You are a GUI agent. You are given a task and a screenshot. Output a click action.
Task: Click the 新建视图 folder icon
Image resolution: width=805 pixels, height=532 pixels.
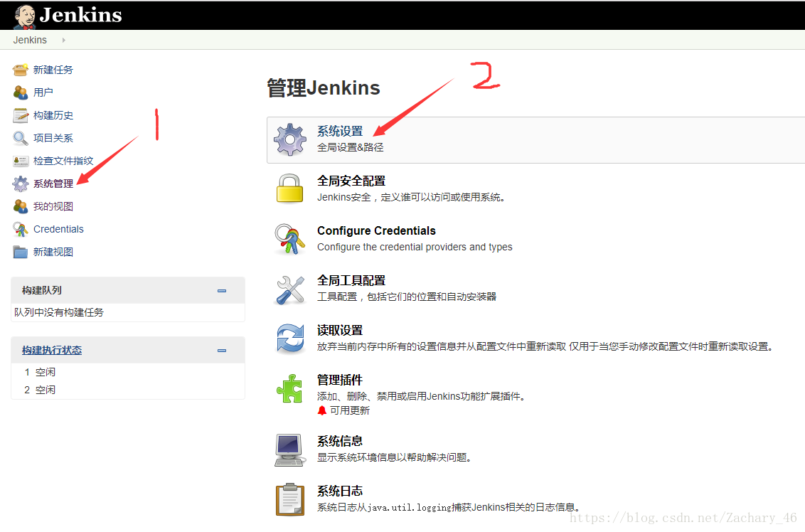click(x=21, y=252)
